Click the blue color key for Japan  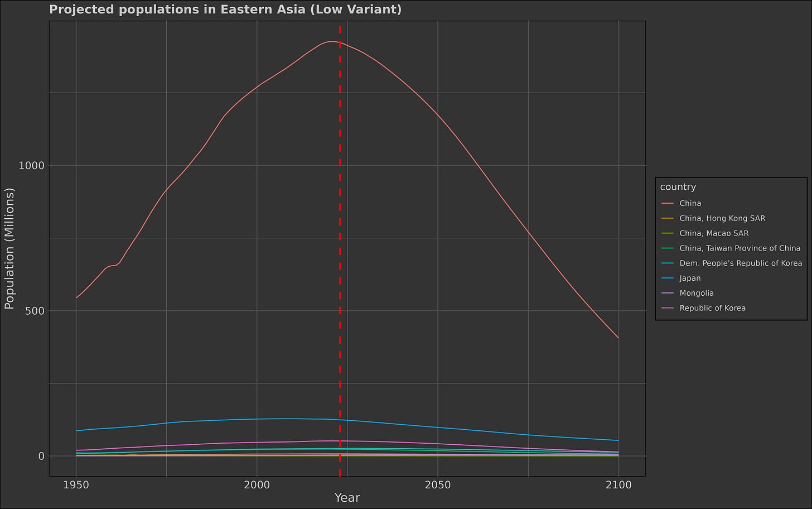click(x=668, y=278)
